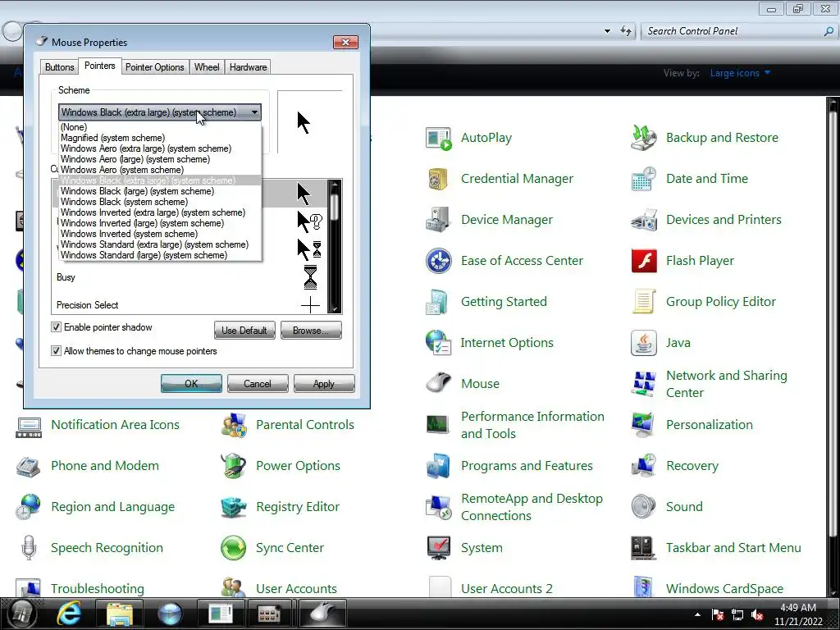Viewport: 840px width, 630px height.
Task: Open the Start menu orb
Action: click(x=21, y=614)
